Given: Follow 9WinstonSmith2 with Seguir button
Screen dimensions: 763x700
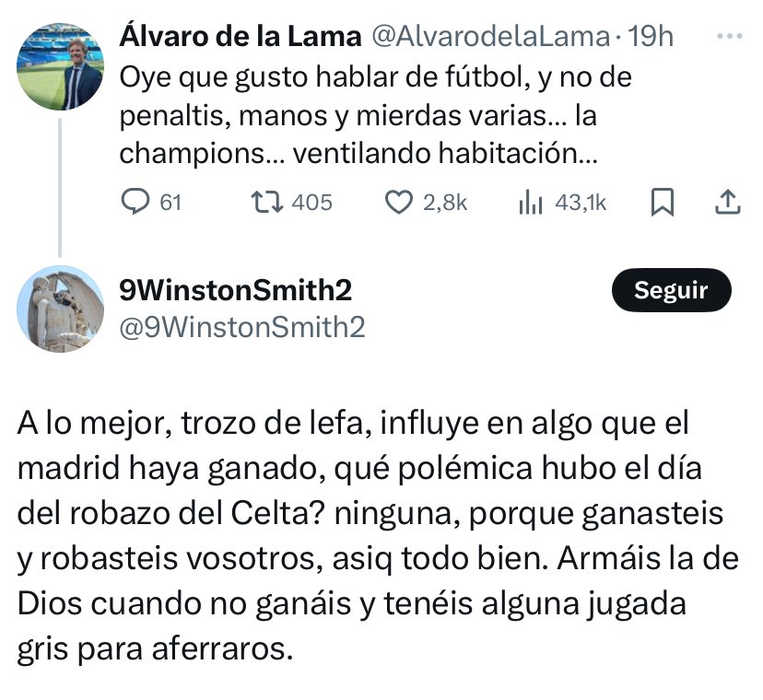Looking at the screenshot, I should [672, 290].
